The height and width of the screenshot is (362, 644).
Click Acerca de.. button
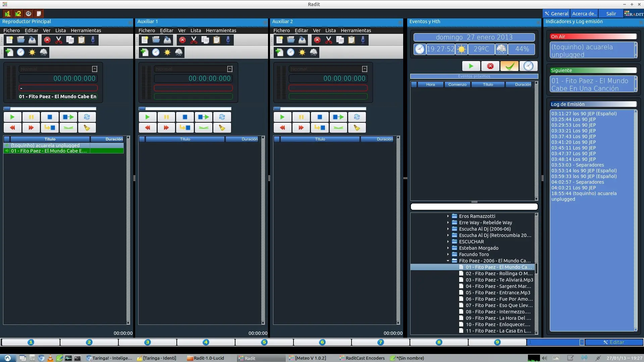(584, 14)
